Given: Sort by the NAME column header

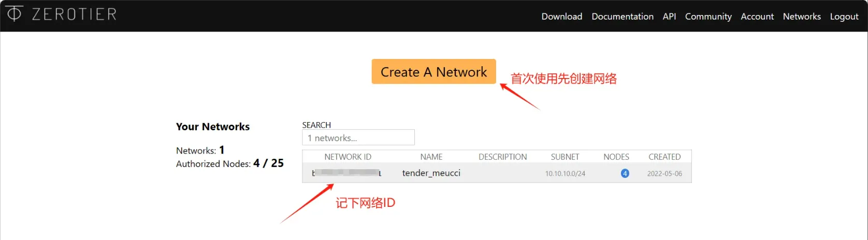Looking at the screenshot, I should pos(431,157).
